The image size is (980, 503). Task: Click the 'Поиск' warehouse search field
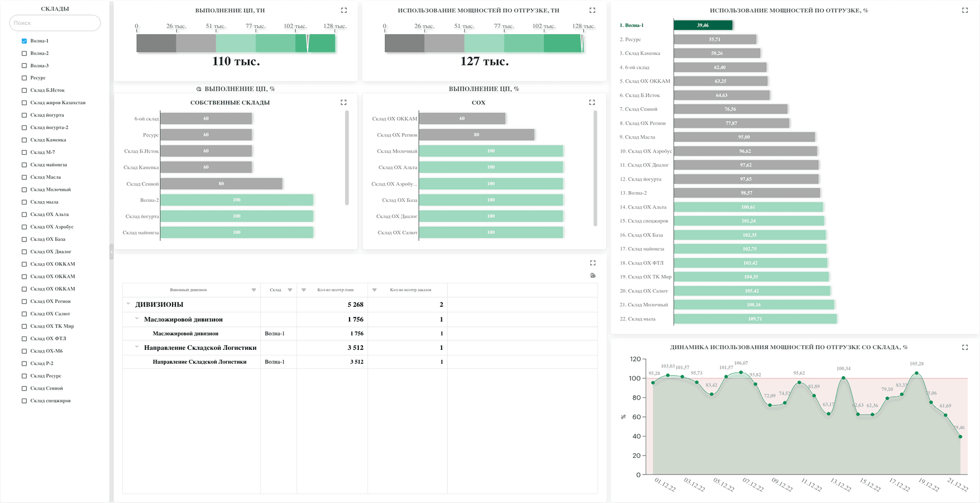(x=55, y=23)
